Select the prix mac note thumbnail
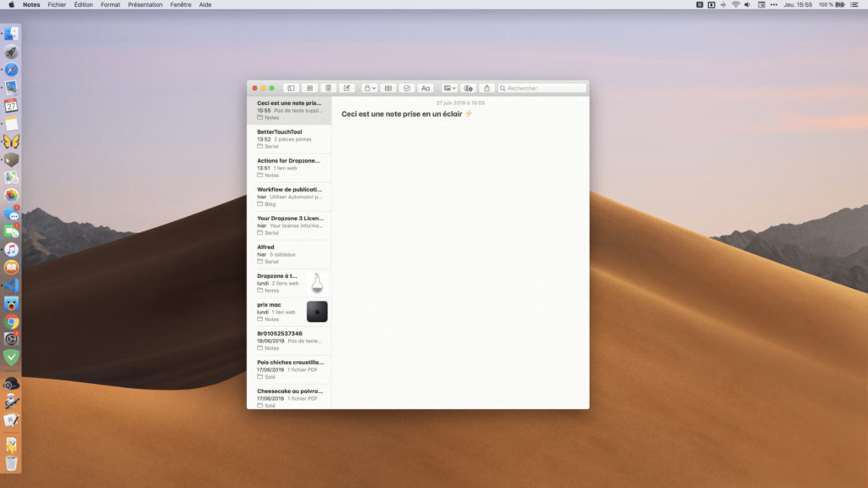Image resolution: width=868 pixels, height=488 pixels. (x=316, y=312)
